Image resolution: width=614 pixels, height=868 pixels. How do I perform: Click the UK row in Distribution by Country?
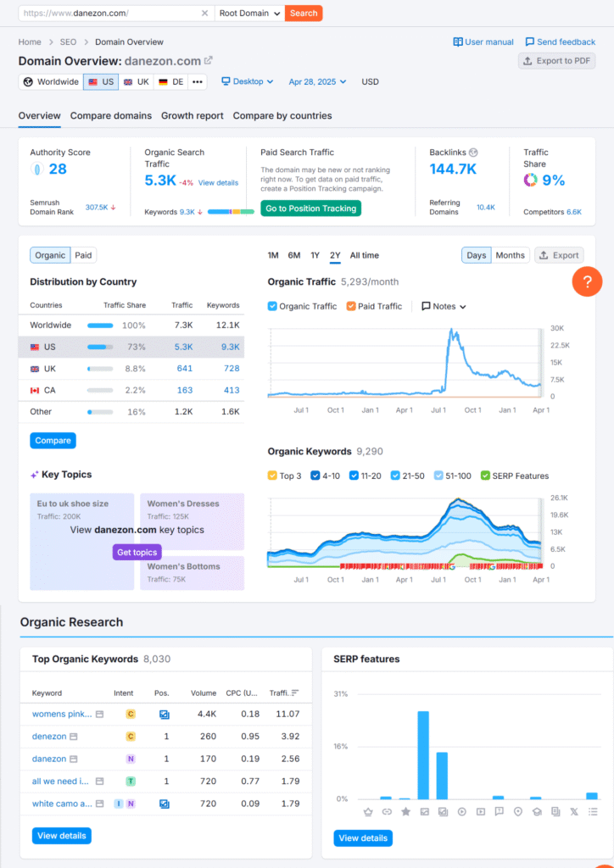(x=131, y=369)
